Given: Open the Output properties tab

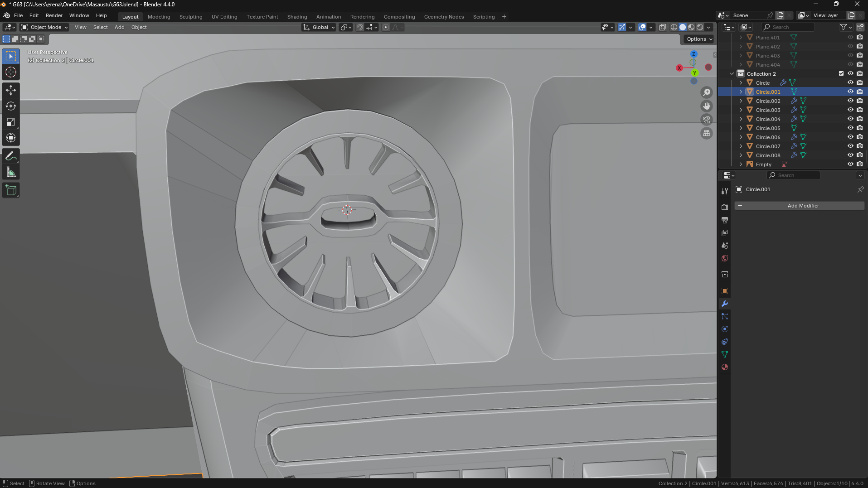Looking at the screenshot, I should click(725, 220).
